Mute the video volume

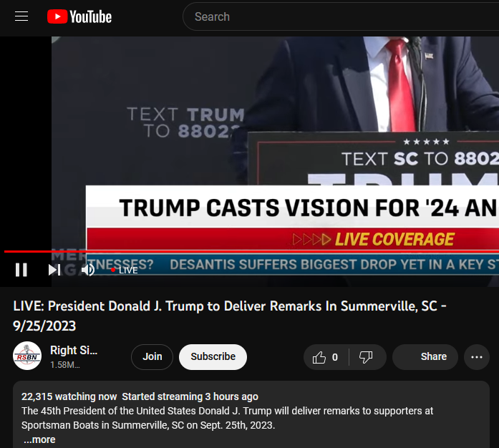click(88, 270)
